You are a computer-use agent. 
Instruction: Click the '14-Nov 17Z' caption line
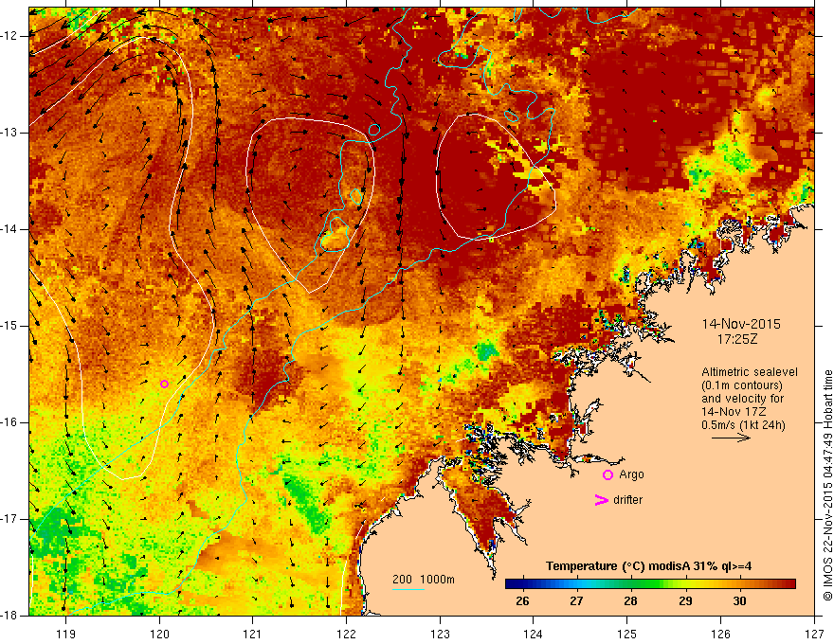[731, 412]
